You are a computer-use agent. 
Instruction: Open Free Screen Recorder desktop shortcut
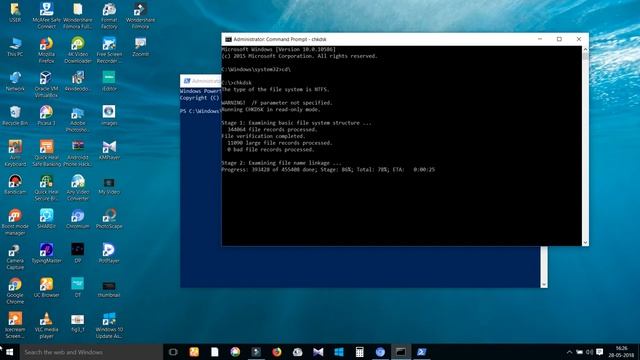[109, 50]
